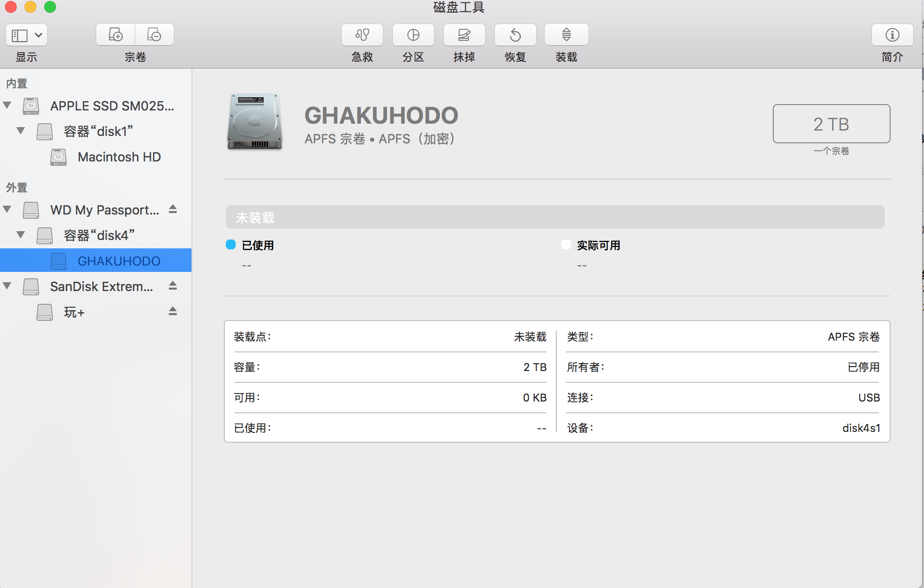
Task: Eject the SanDisk Extreme drive
Action: (x=173, y=286)
